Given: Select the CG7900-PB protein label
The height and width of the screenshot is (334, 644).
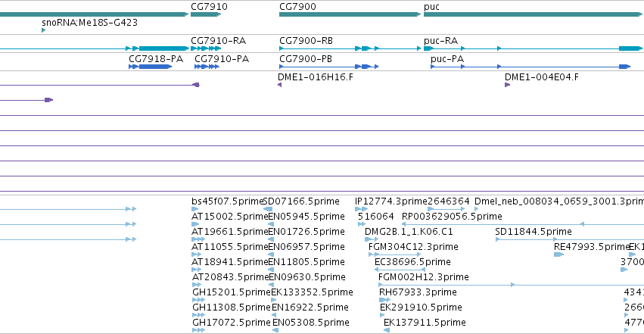Looking at the screenshot, I should 306,59.
